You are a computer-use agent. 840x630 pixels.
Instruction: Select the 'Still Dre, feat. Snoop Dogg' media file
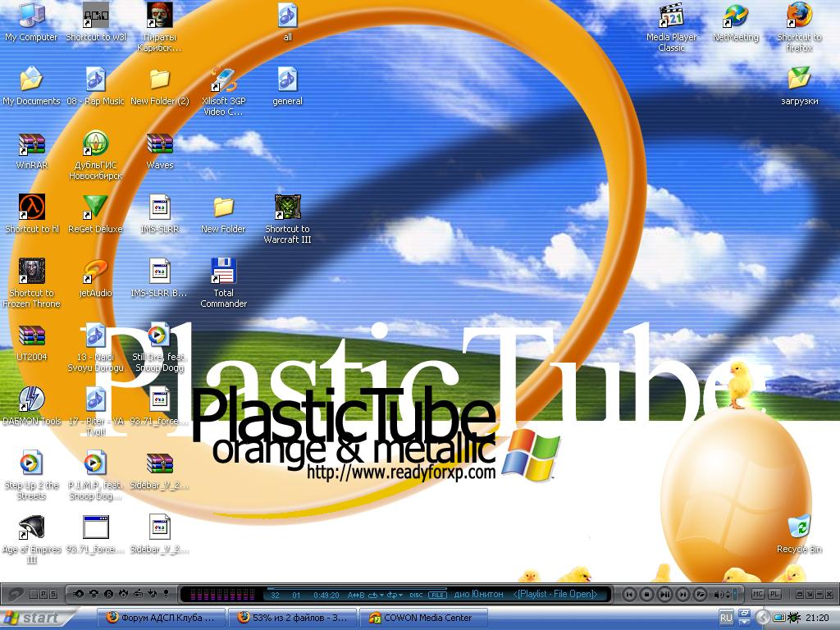(160, 348)
